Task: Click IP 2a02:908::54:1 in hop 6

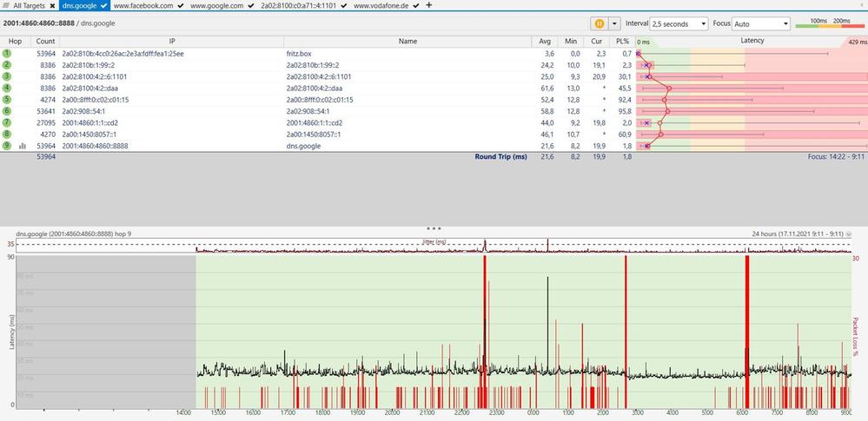Action: click(x=84, y=111)
